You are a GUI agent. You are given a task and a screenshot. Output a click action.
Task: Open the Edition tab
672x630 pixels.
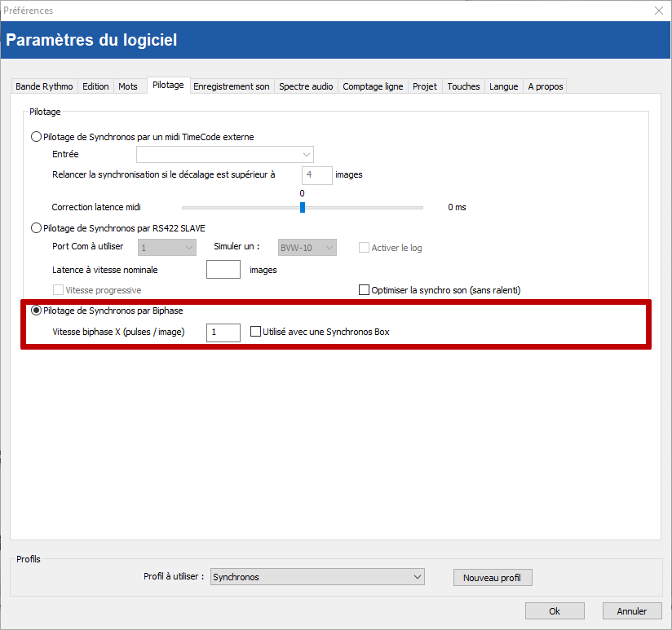95,86
